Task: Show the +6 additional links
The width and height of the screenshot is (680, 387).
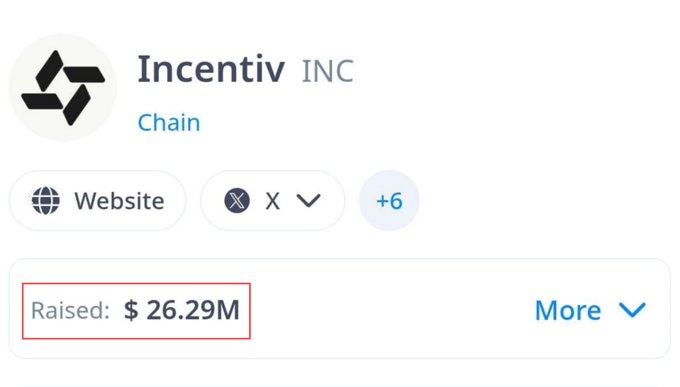Action: [389, 200]
